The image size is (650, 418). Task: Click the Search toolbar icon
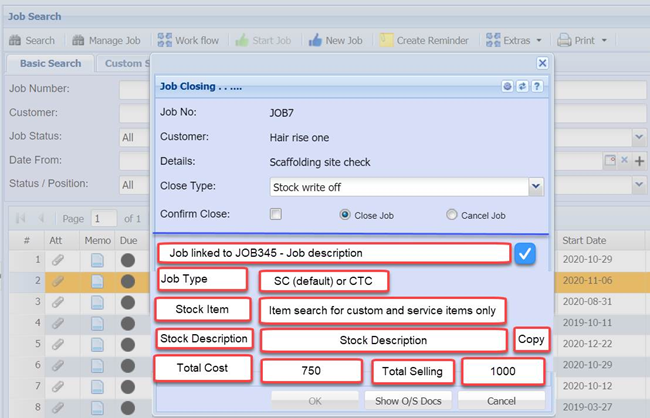[16, 41]
